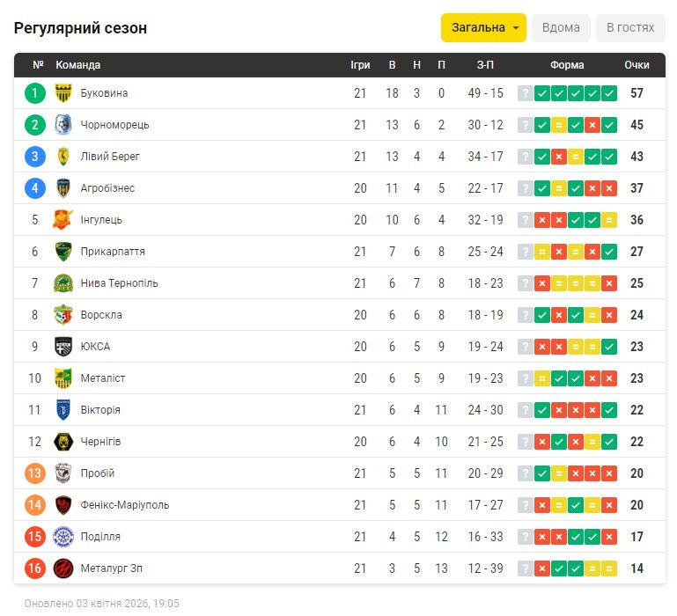Click the Металург Зп club crest
Image resolution: width=677 pixels, height=616 pixels.
point(63,568)
